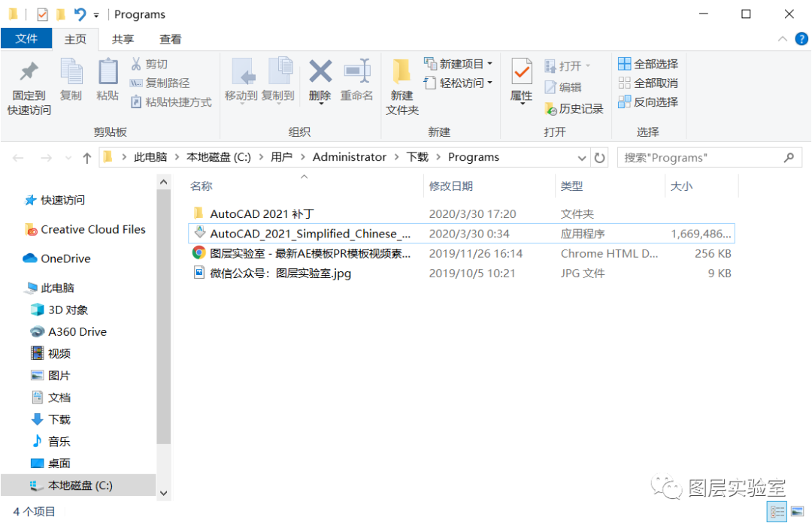Open 3D 对象 in navigation pane
This screenshot has width=812, height=523.
tap(59, 310)
